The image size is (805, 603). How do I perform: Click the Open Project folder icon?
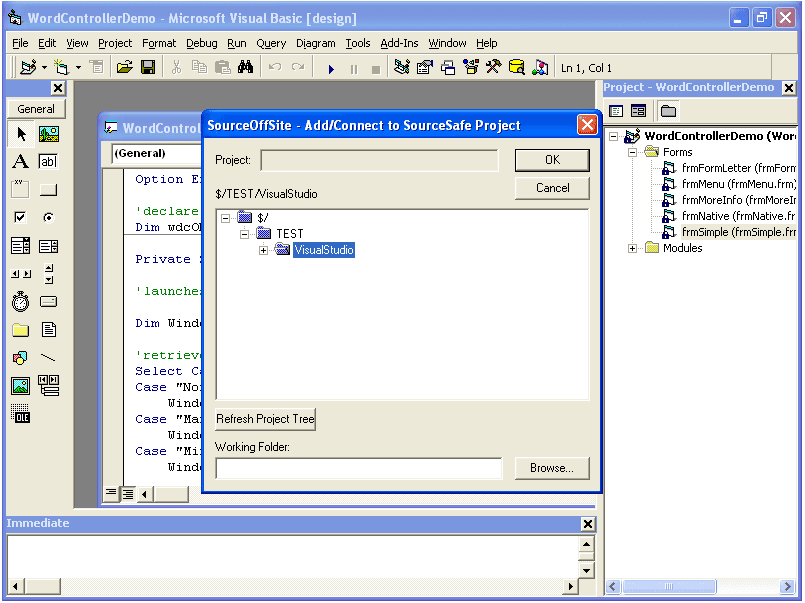tap(124, 67)
